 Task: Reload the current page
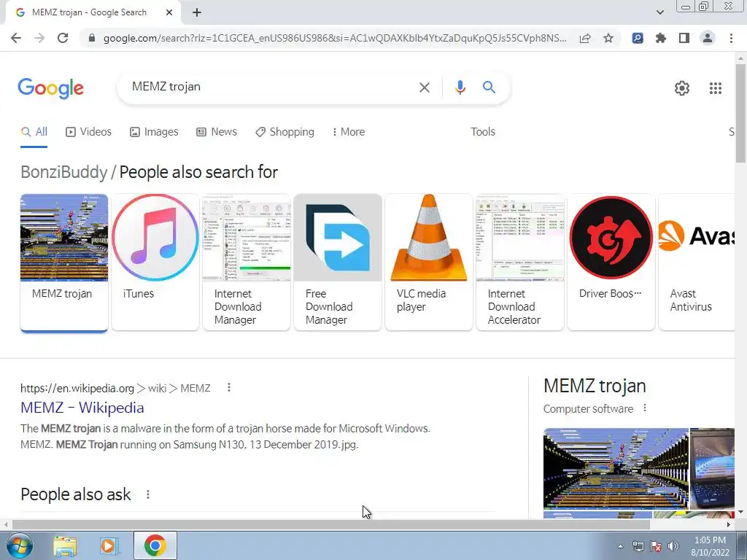click(x=63, y=38)
